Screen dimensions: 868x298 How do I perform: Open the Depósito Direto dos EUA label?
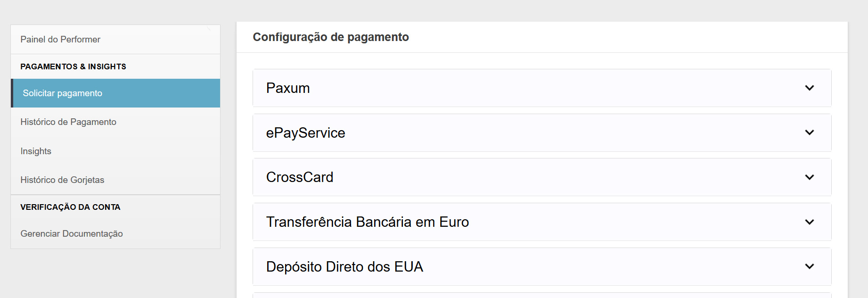click(344, 267)
